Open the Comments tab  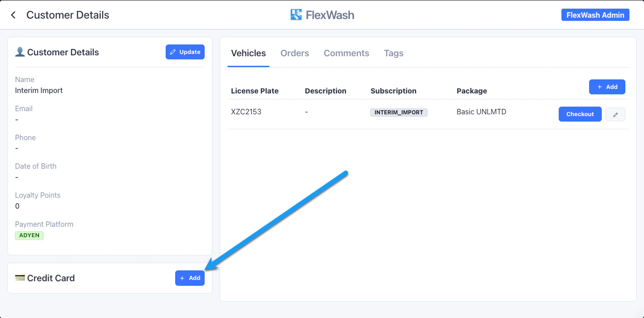click(346, 53)
